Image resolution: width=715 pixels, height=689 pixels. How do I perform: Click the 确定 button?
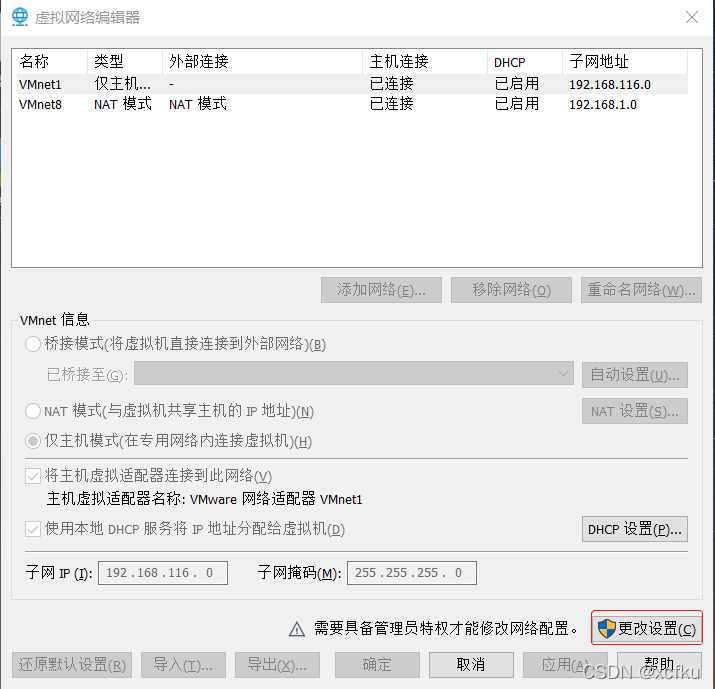[377, 665]
